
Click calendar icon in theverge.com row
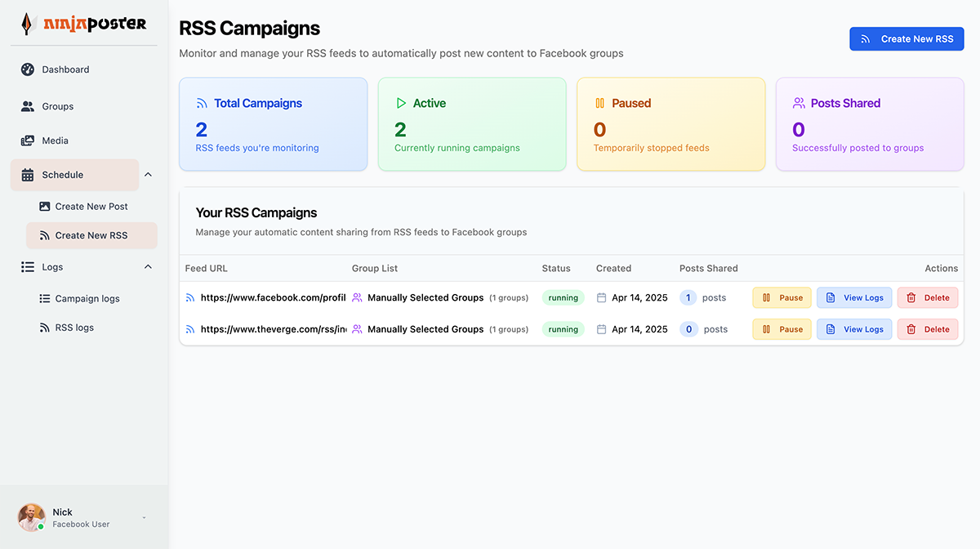coord(602,329)
